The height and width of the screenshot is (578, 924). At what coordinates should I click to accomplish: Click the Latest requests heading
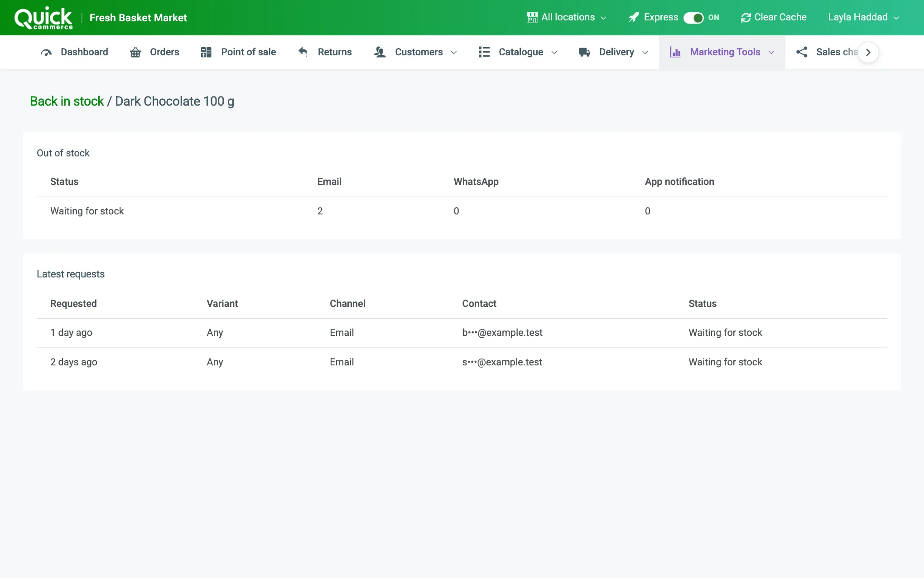(71, 274)
